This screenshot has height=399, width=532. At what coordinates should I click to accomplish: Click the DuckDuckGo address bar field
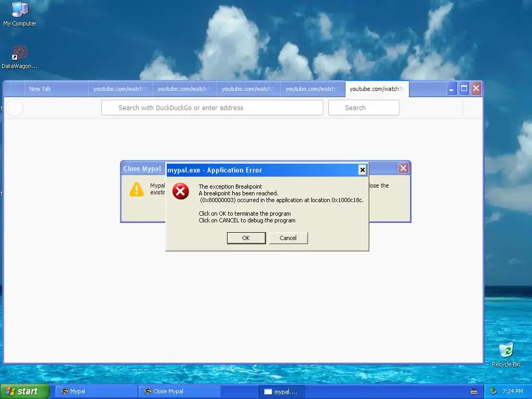coord(212,108)
